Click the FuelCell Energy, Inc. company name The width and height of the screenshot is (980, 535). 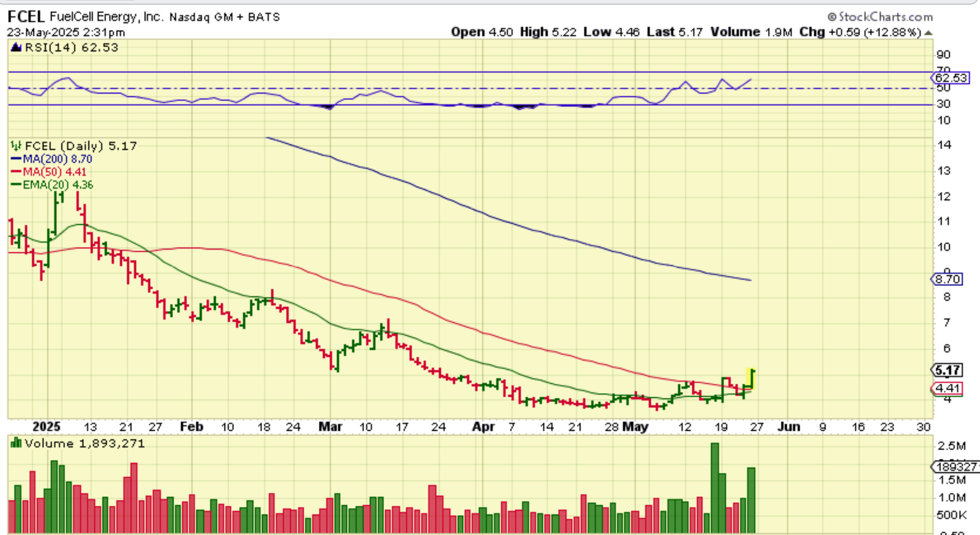(x=106, y=17)
